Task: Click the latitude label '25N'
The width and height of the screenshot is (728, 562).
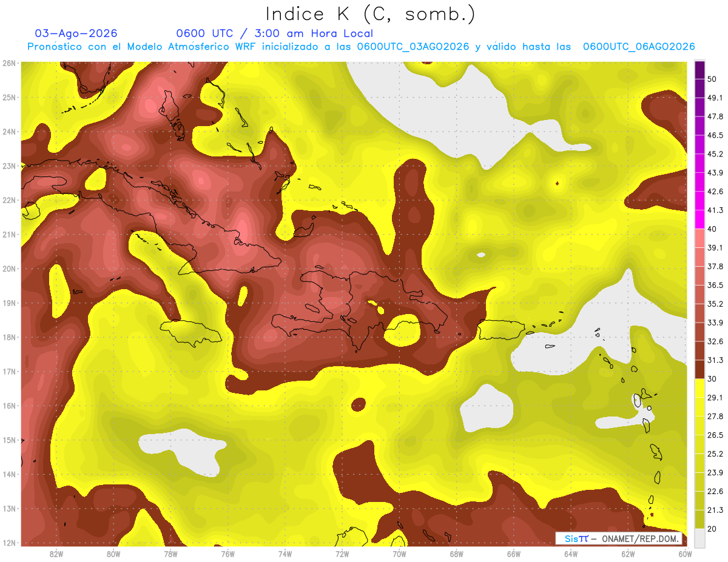Action: (9, 98)
